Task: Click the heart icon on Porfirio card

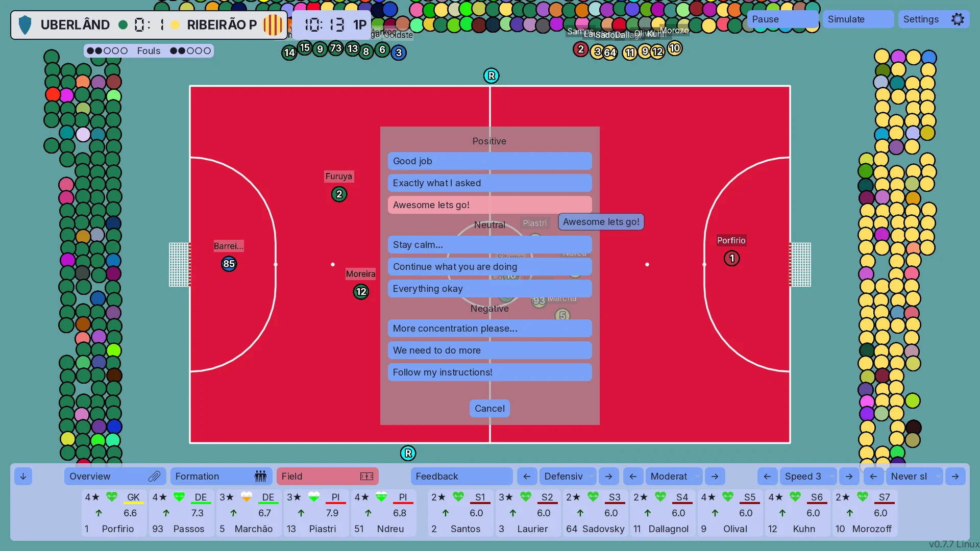Action: click(112, 497)
